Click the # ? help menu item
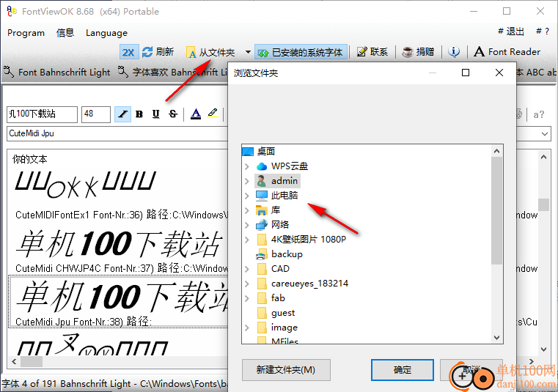 (543, 32)
